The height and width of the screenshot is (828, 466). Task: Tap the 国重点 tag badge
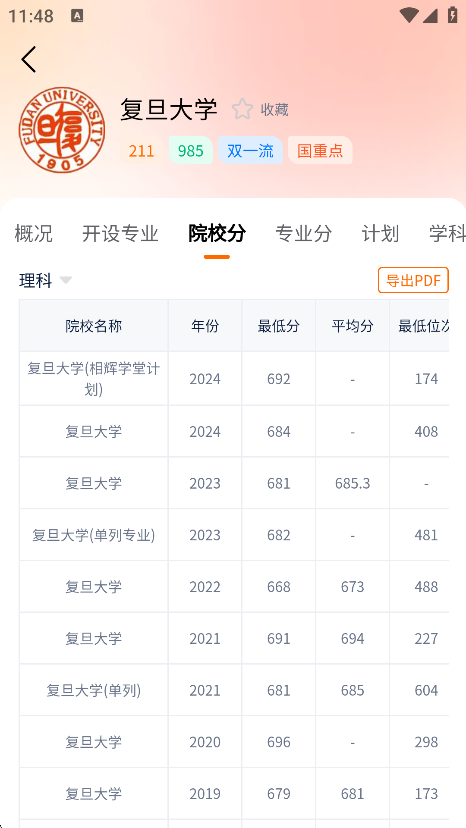point(320,150)
